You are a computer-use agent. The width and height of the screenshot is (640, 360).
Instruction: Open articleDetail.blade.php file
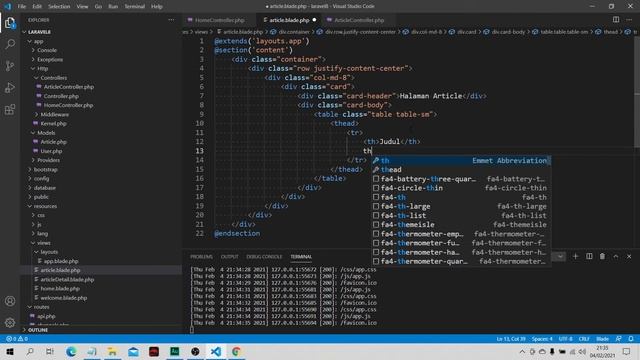(x=67, y=280)
